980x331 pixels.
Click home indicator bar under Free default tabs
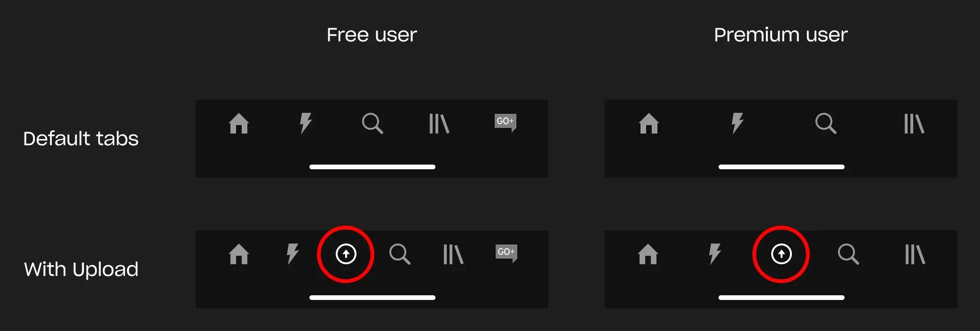(x=372, y=167)
